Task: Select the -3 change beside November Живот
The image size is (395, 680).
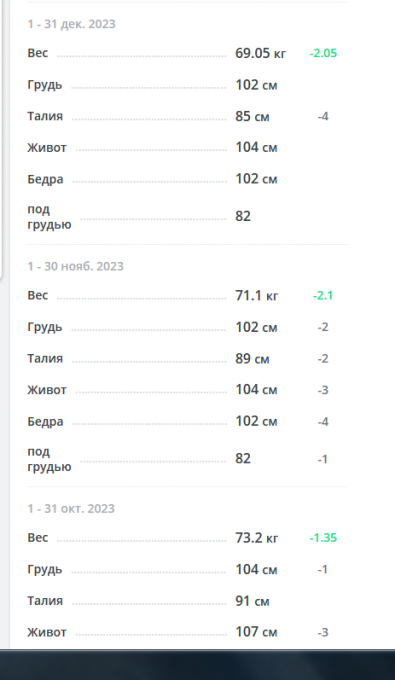Action: [x=323, y=390]
